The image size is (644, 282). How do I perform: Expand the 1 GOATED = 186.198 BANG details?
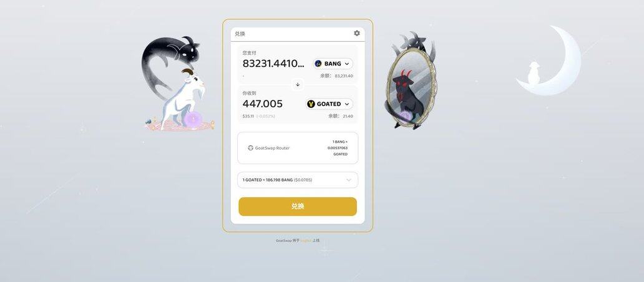tap(298, 180)
